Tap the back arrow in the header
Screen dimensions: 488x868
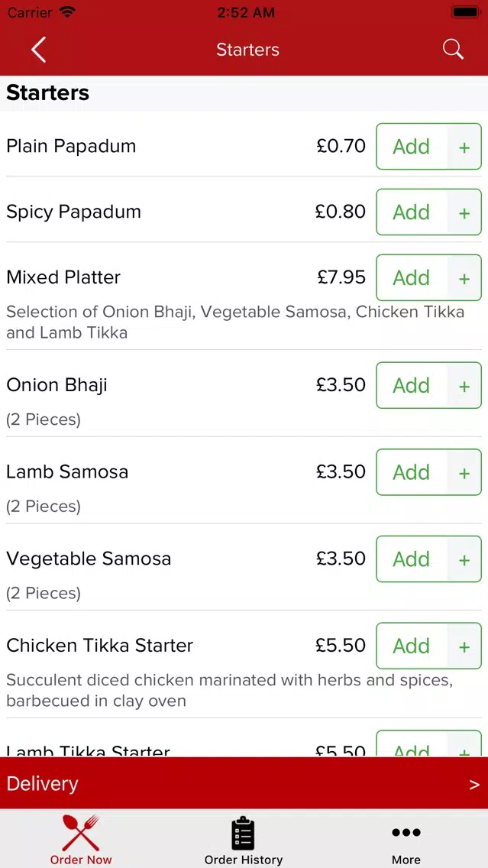coord(38,49)
